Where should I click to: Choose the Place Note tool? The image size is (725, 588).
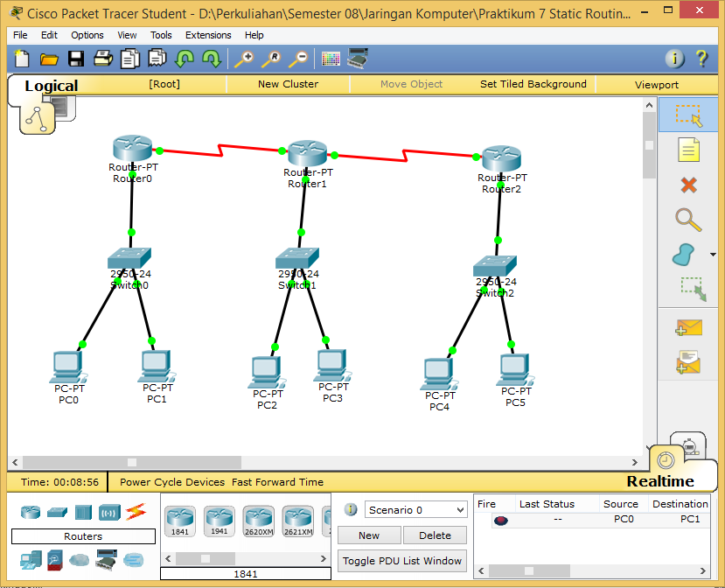(x=689, y=150)
